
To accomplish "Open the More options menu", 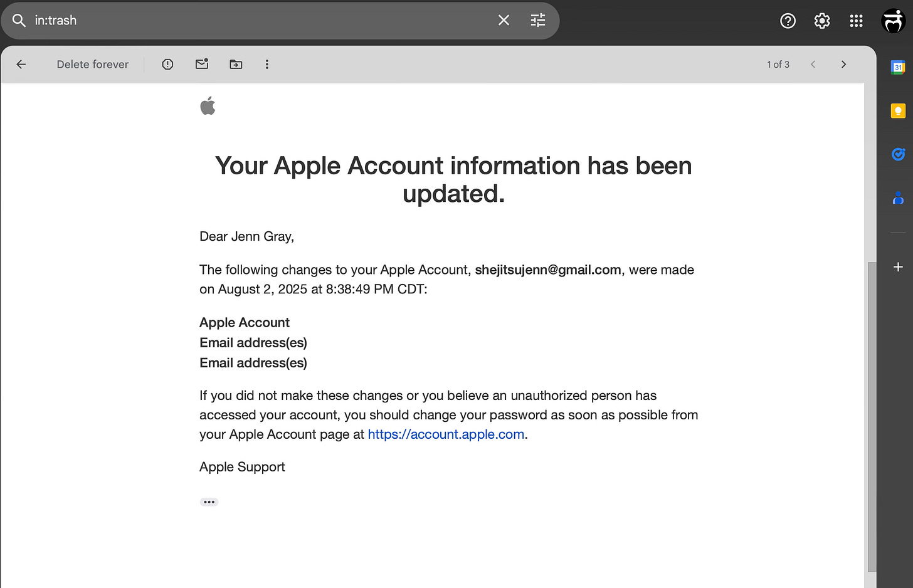I will [267, 64].
